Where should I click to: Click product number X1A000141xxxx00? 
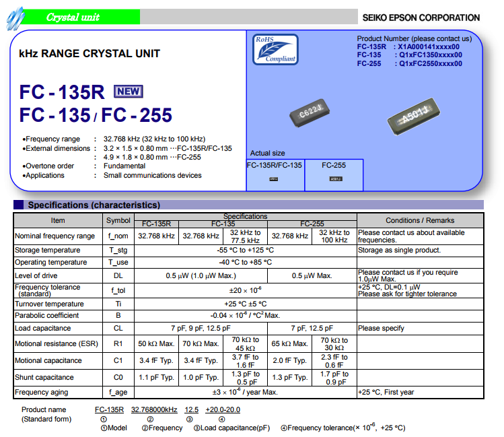(430, 47)
